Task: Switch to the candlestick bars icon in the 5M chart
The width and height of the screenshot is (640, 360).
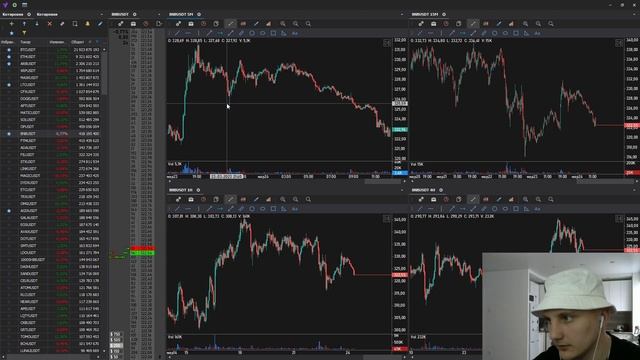Action: coord(243,24)
